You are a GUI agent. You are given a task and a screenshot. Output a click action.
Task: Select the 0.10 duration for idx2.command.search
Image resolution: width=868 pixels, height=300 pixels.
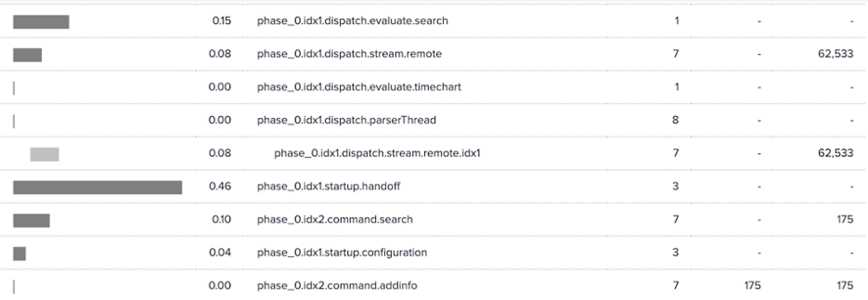click(x=221, y=219)
